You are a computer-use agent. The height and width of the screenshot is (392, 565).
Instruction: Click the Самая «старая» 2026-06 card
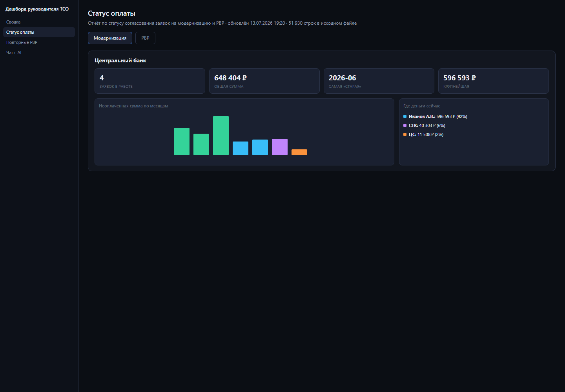pos(379,81)
